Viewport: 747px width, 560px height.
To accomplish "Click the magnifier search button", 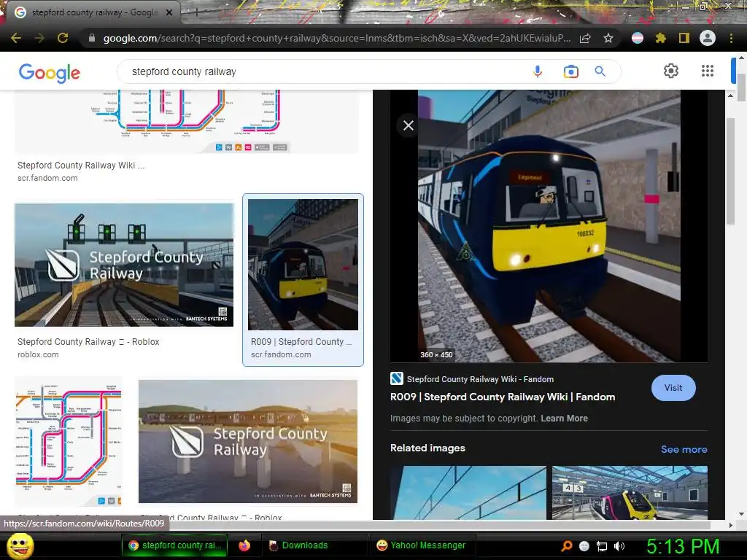I will coord(600,71).
